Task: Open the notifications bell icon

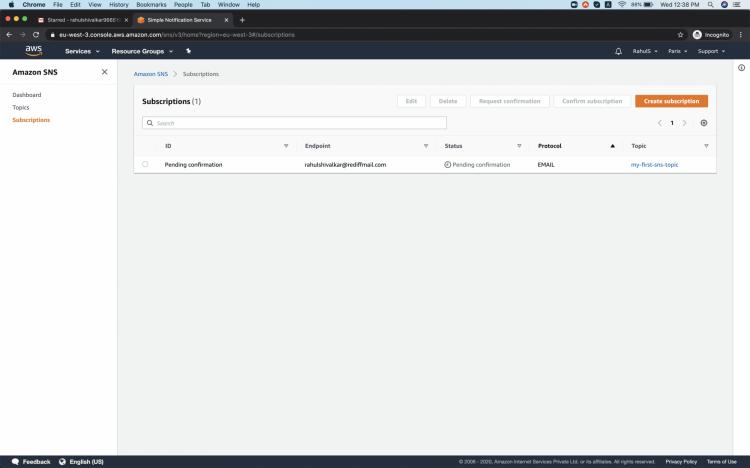Action: coord(618,51)
